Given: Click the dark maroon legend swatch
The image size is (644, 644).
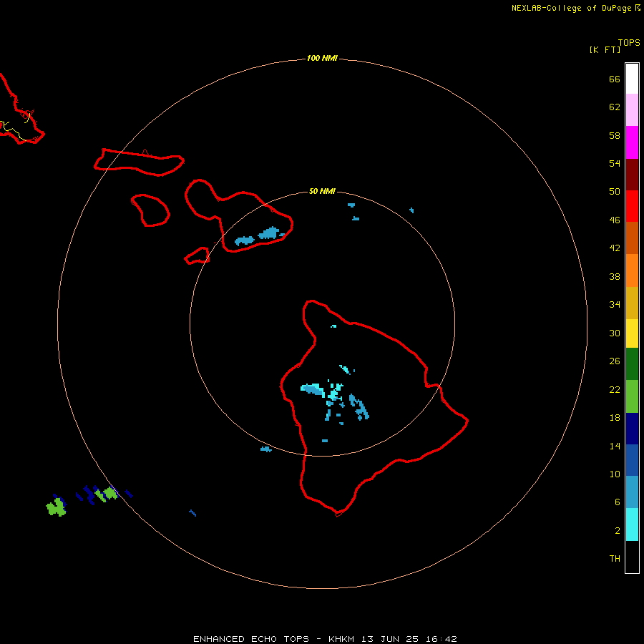Looking at the screenshot, I should pos(632,175).
